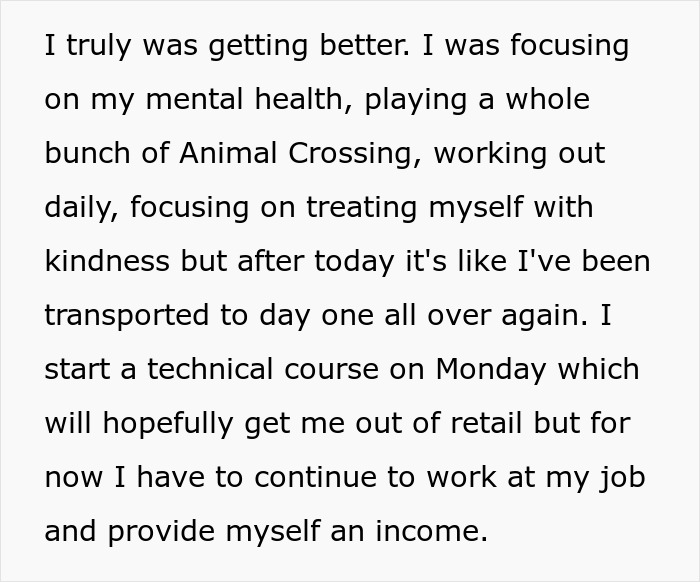Click the word "truly" in the first line
The width and height of the screenshot is (700, 582).
98,46
